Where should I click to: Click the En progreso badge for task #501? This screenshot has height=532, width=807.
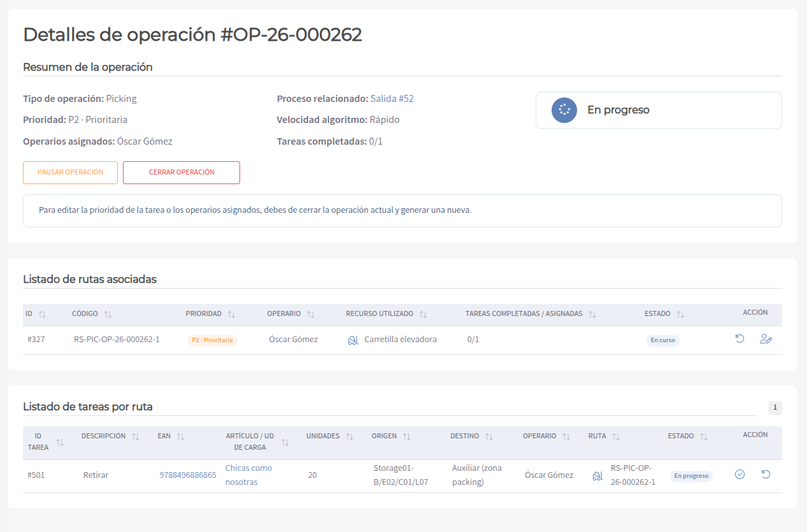691,476
